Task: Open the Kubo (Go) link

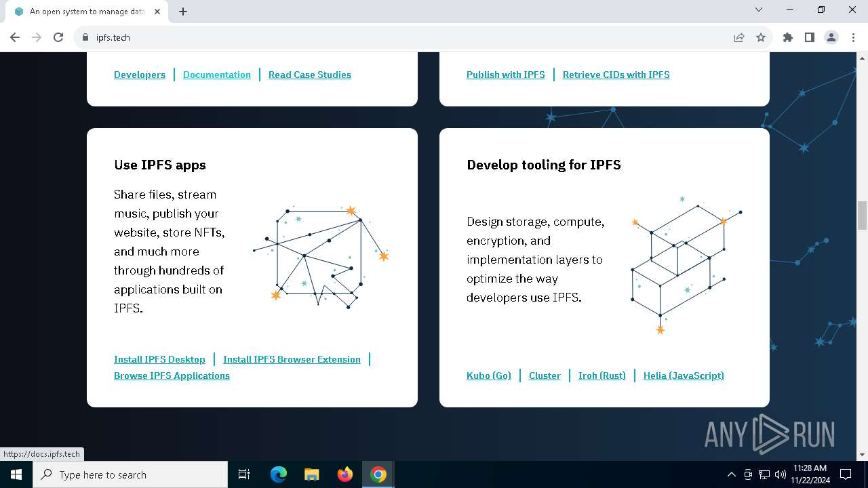Action: [x=489, y=375]
